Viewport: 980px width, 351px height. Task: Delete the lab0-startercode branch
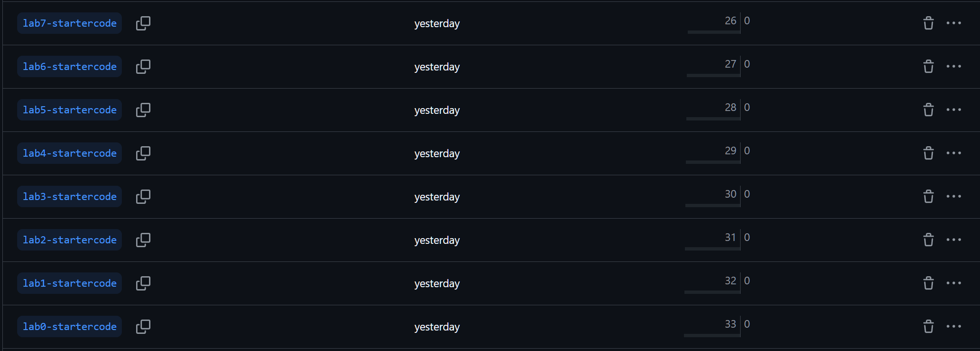click(x=928, y=327)
